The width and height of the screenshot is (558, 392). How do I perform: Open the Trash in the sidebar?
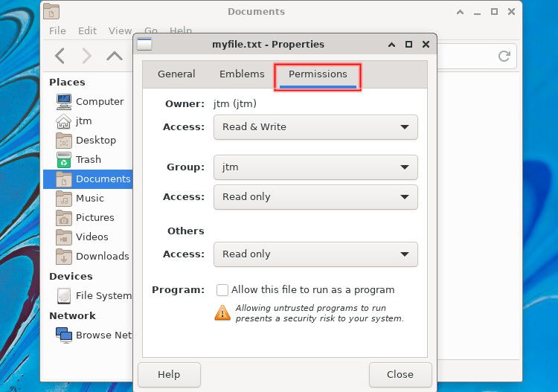[79, 159]
